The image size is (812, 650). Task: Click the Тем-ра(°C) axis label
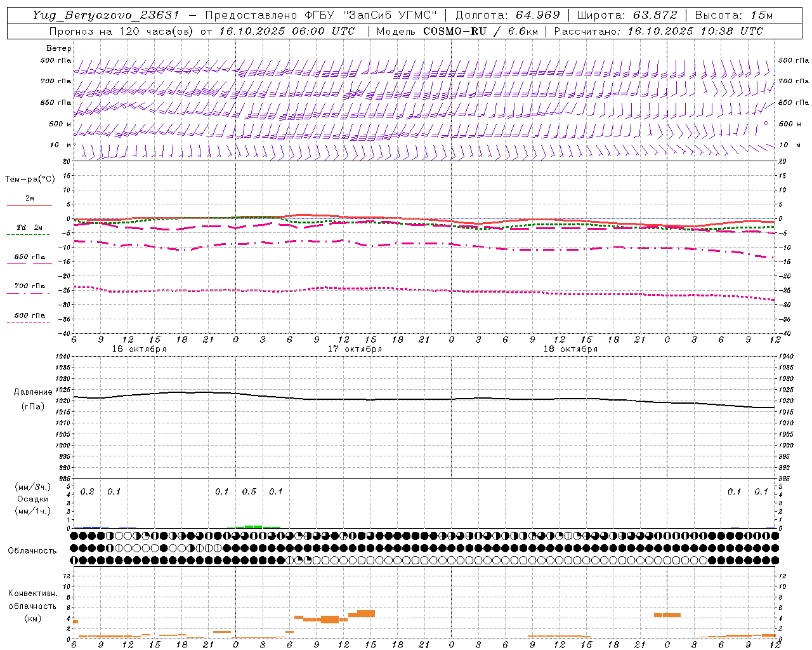[x=30, y=180]
